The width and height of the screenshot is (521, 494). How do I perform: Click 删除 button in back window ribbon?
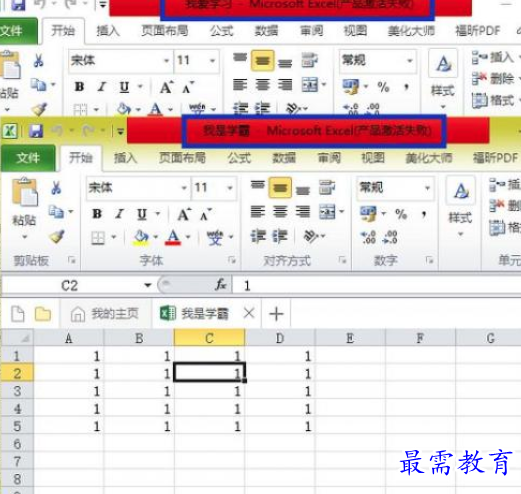pos(494,79)
